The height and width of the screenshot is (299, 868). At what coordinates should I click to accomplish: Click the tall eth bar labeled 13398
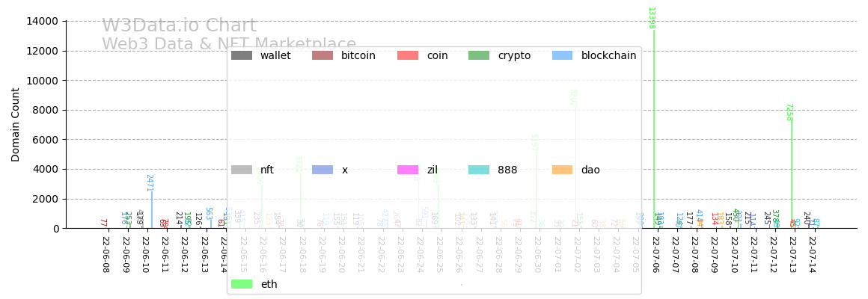(x=654, y=127)
